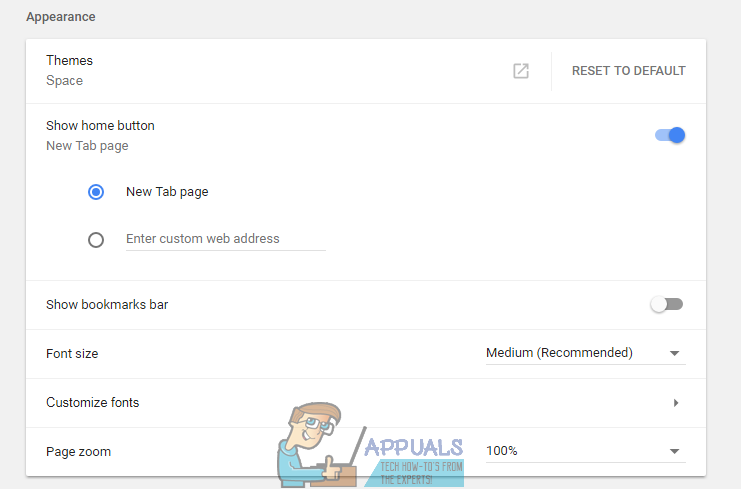The width and height of the screenshot is (741, 489).
Task: Select the New Tab page radio option
Action: point(96,192)
